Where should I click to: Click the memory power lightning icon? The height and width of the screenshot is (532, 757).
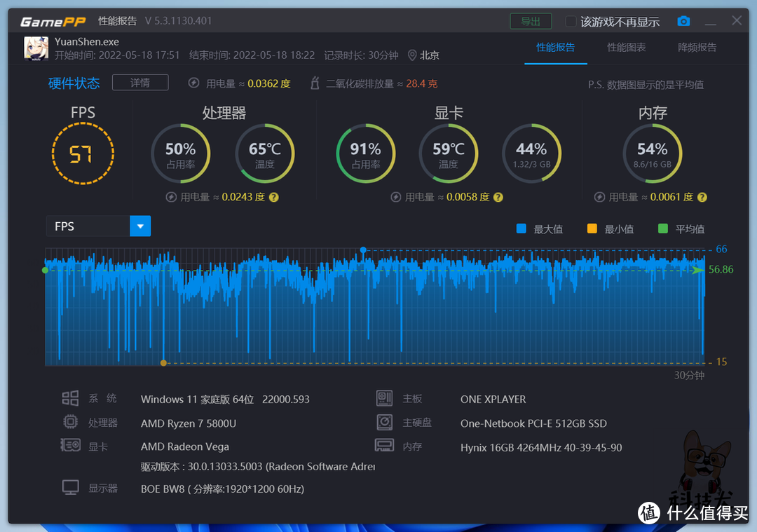tap(599, 197)
